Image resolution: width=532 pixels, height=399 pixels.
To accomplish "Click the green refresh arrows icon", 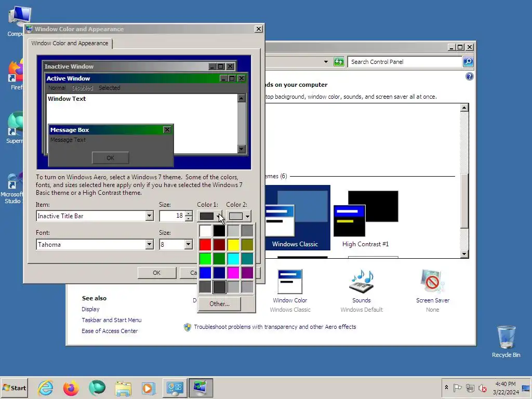I will coord(339,62).
